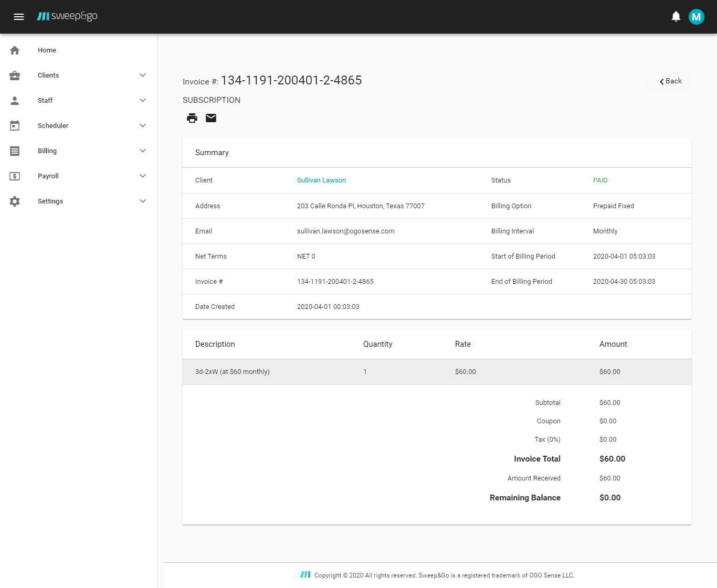The image size is (717, 588).
Task: Open the user avatar M menu
Action: click(x=696, y=17)
